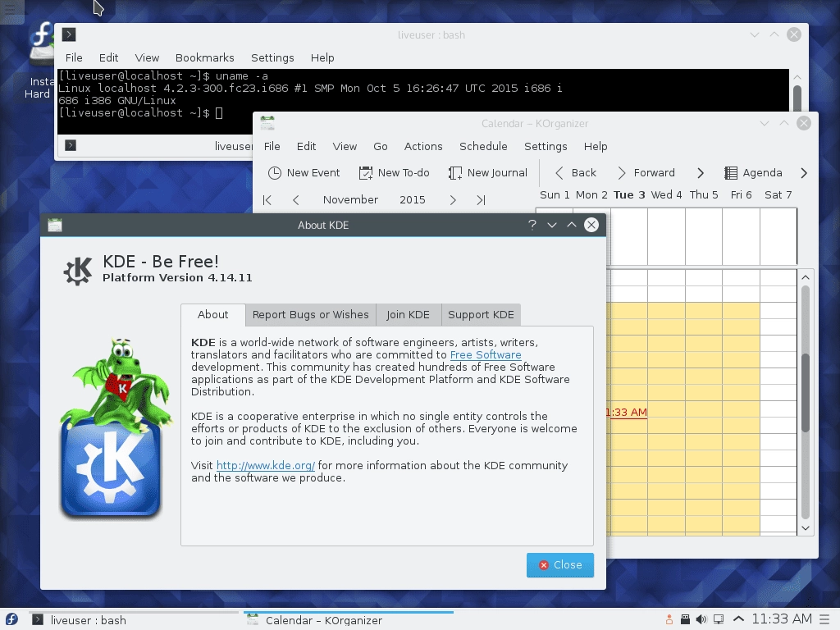The width and height of the screenshot is (840, 630).
Task: Open Actions menu in KOrganizer
Action: (423, 146)
